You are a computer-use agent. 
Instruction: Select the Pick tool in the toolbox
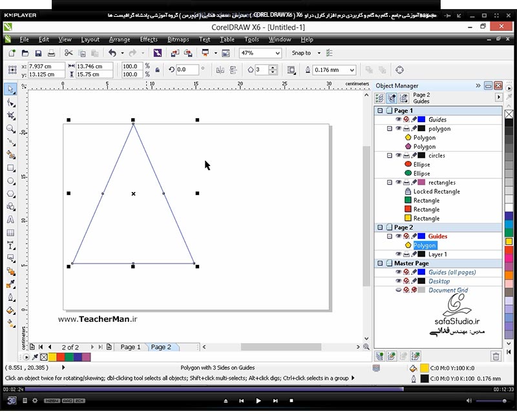coord(11,89)
